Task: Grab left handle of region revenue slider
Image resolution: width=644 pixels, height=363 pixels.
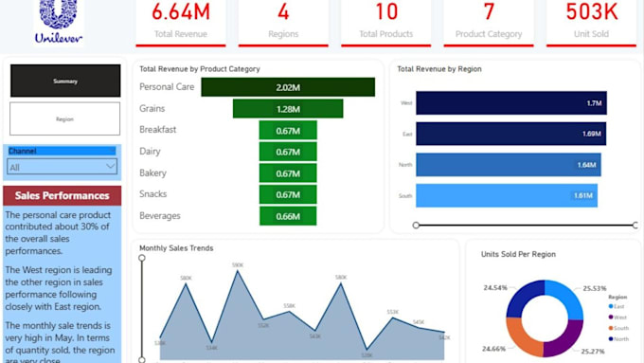Action: (x=416, y=225)
